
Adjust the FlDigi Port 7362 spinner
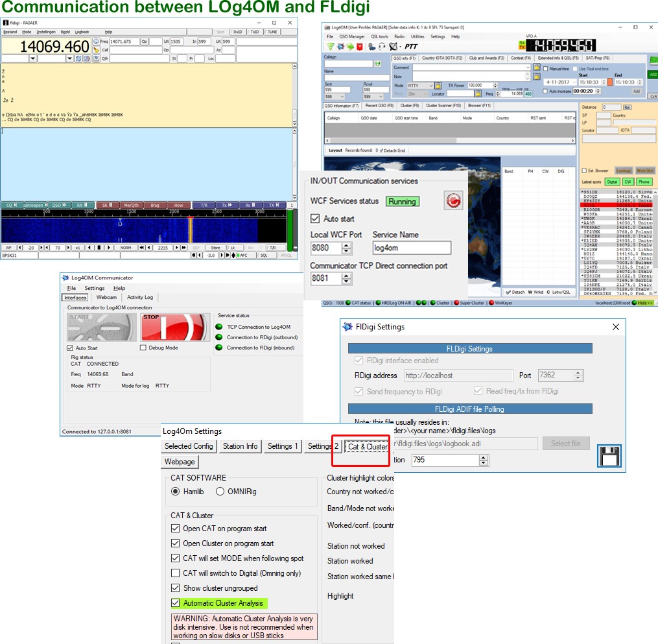click(x=578, y=376)
